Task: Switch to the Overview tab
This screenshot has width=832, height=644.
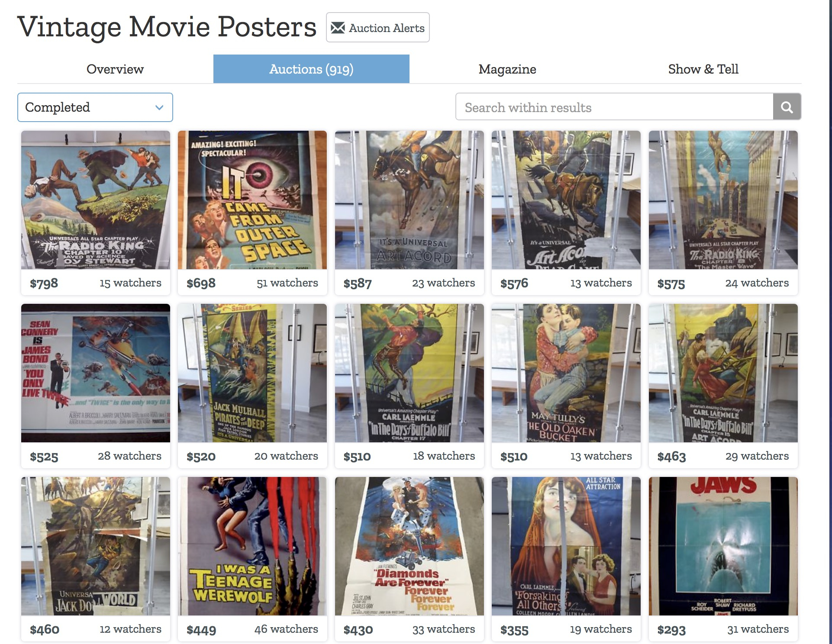Action: click(x=115, y=69)
